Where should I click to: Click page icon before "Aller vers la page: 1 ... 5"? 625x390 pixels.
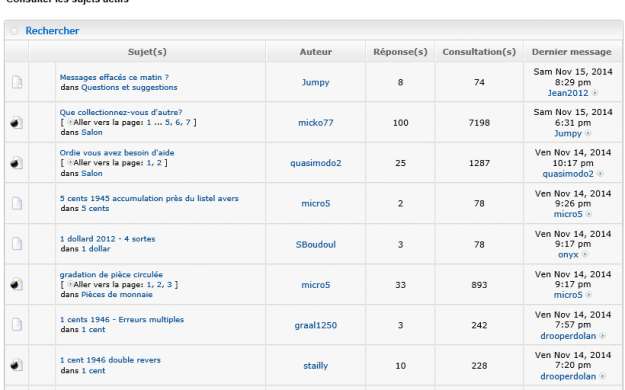[70, 122]
